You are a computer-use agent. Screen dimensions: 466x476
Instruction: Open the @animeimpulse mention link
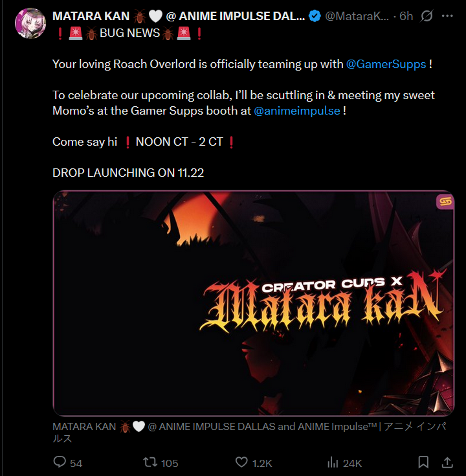coord(296,111)
